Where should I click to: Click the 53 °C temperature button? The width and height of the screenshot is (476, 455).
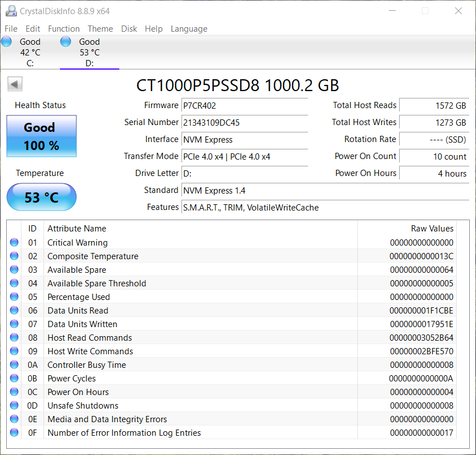[41, 198]
